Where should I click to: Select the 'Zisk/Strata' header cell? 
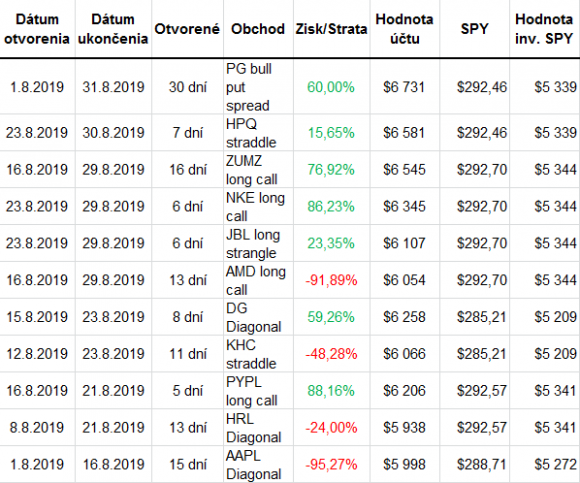pyautogui.click(x=331, y=29)
